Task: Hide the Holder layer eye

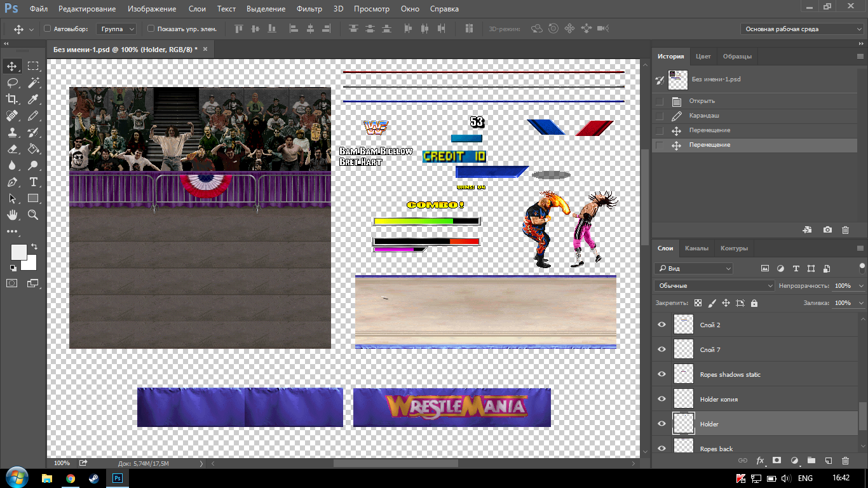Action: (661, 424)
